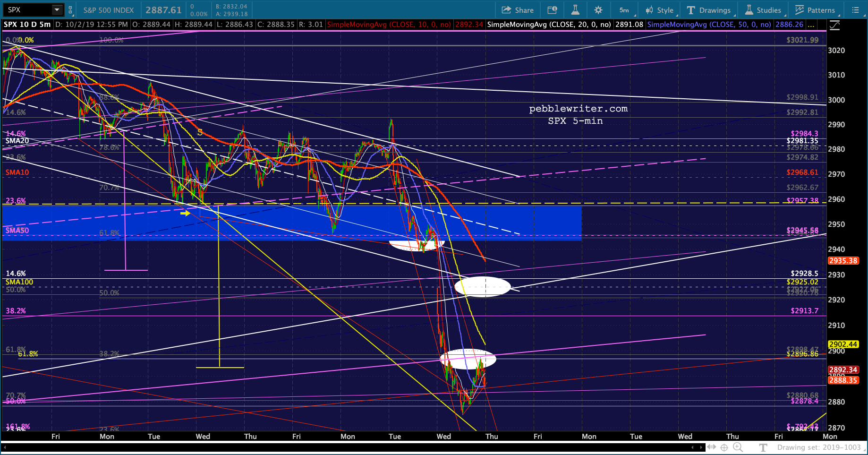Image resolution: width=868 pixels, height=455 pixels.
Task: Open the Drawings menu
Action: click(709, 10)
